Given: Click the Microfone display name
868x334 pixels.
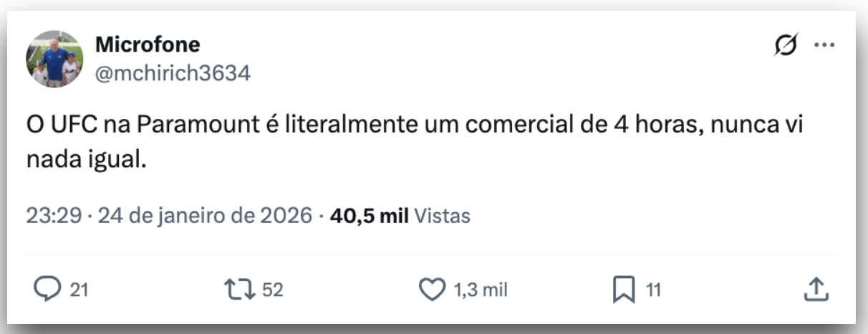Looking at the screenshot, I should 148,44.
